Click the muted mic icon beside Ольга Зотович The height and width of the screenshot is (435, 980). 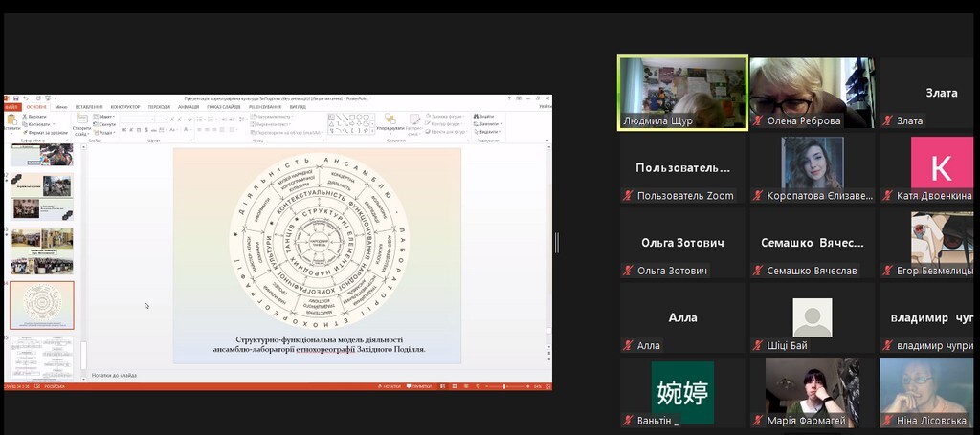(628, 271)
